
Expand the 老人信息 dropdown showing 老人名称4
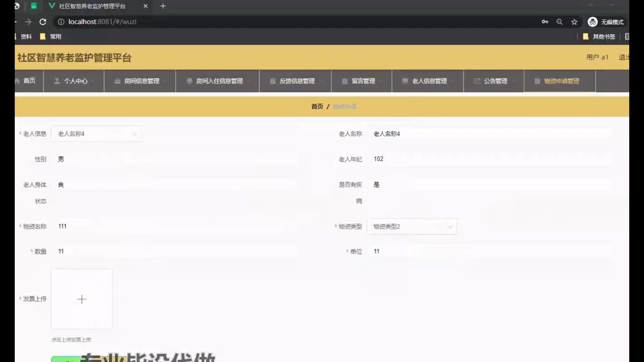tap(96, 134)
